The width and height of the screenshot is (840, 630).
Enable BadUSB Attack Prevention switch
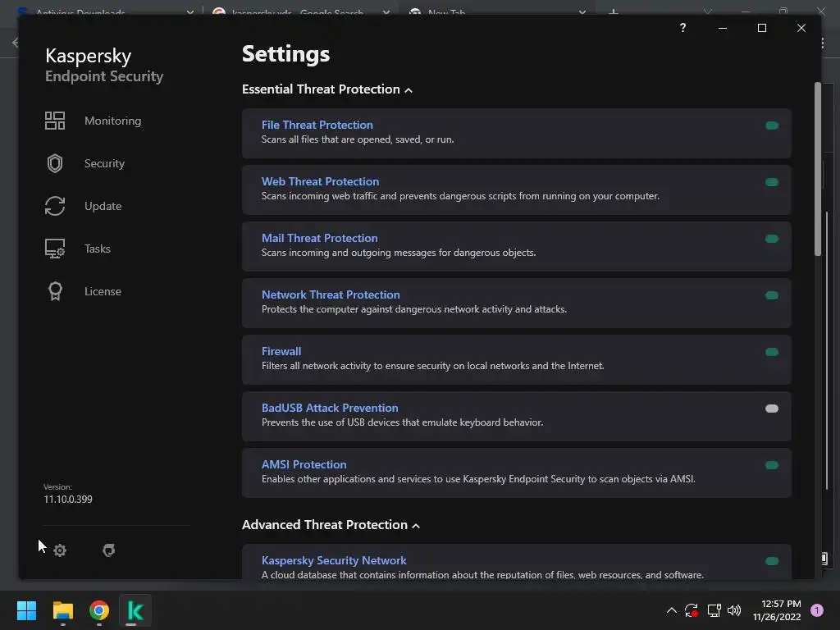coord(772,409)
